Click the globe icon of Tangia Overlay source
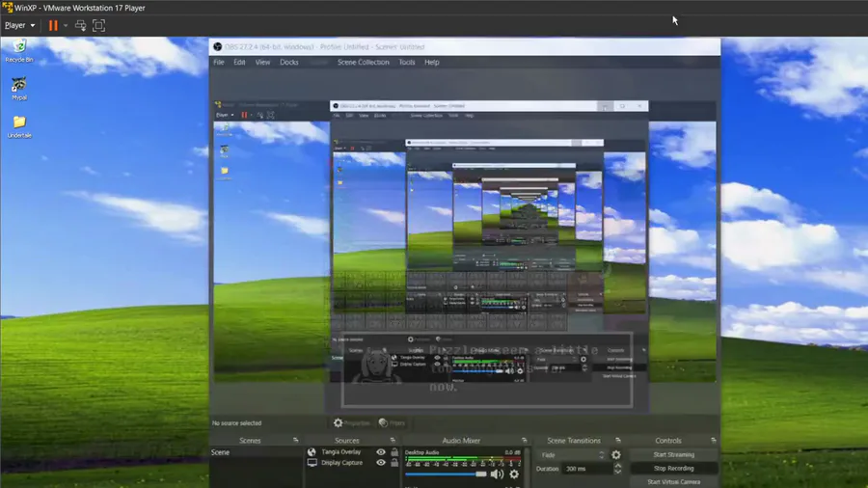 312,452
